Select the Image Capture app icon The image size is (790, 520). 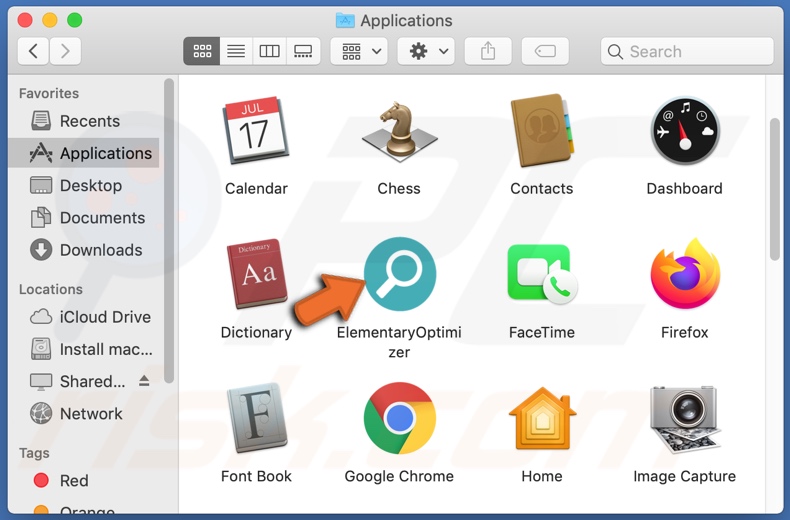[685, 419]
